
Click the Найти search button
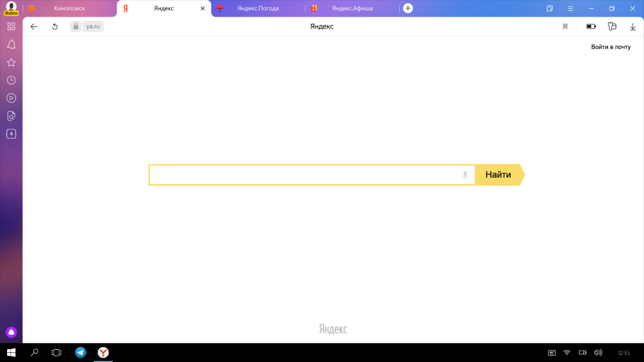500,175
